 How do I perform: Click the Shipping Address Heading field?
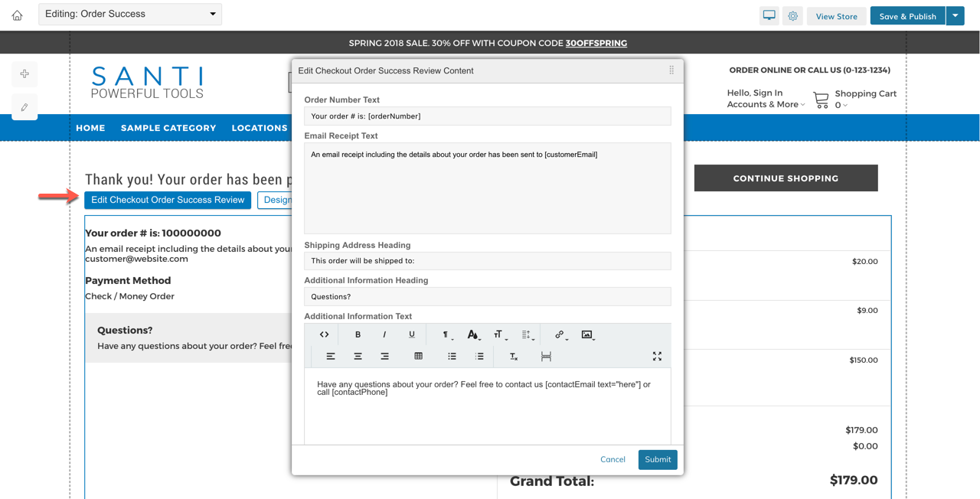click(488, 261)
